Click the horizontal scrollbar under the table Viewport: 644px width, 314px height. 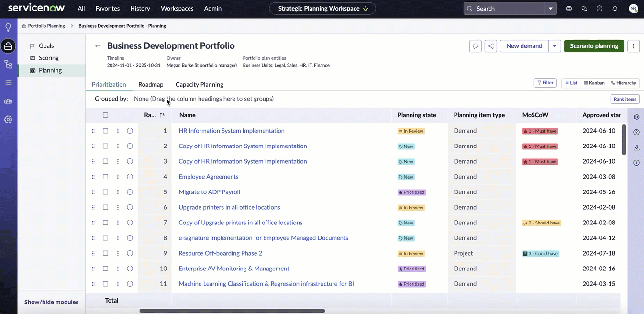pyautogui.click(x=232, y=311)
